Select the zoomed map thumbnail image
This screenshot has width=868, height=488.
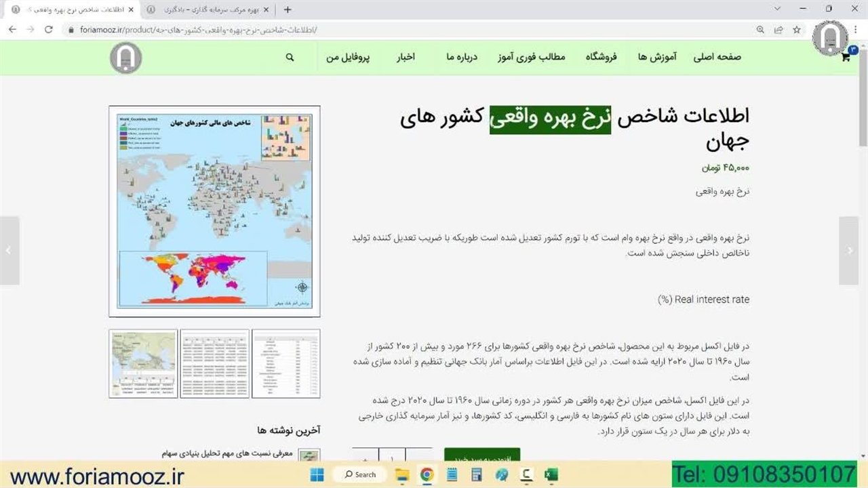pyautogui.click(x=143, y=363)
